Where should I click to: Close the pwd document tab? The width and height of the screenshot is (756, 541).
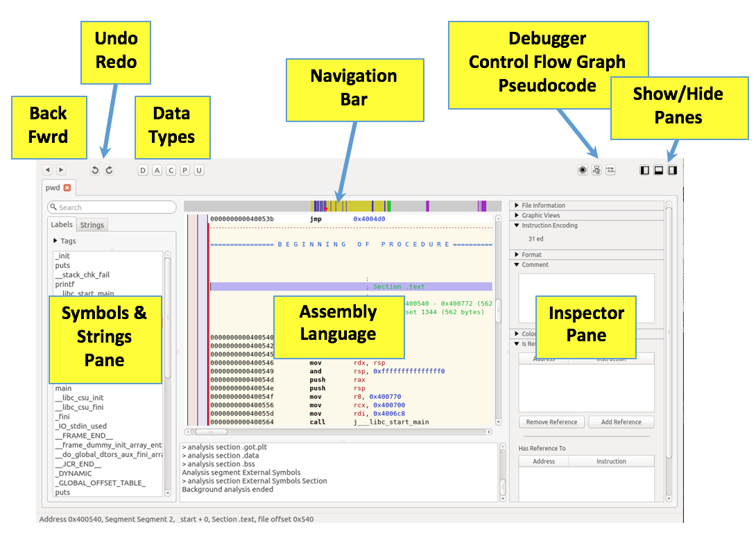(67, 187)
